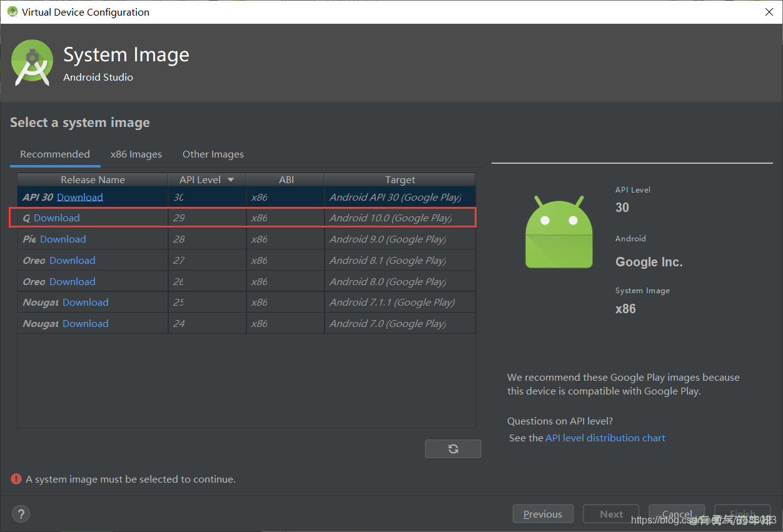Download the API 30 system image

80,197
